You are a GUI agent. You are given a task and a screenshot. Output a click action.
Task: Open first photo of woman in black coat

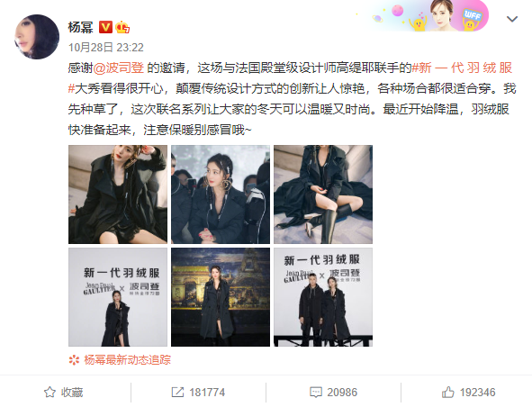coord(118,194)
